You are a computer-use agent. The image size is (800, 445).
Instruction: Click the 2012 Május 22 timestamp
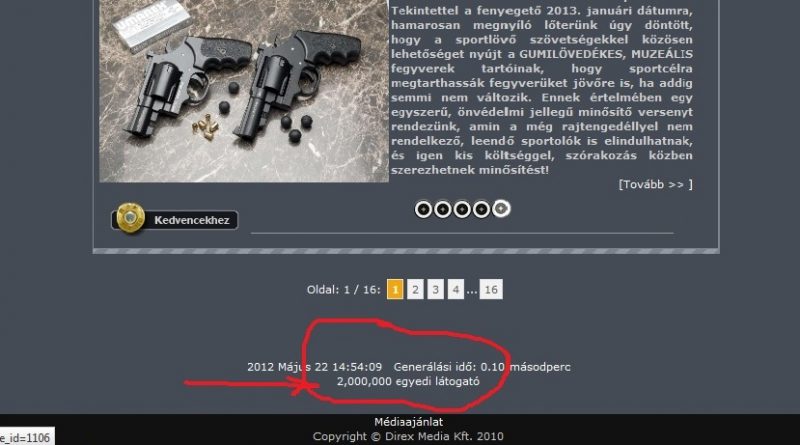click(x=314, y=367)
